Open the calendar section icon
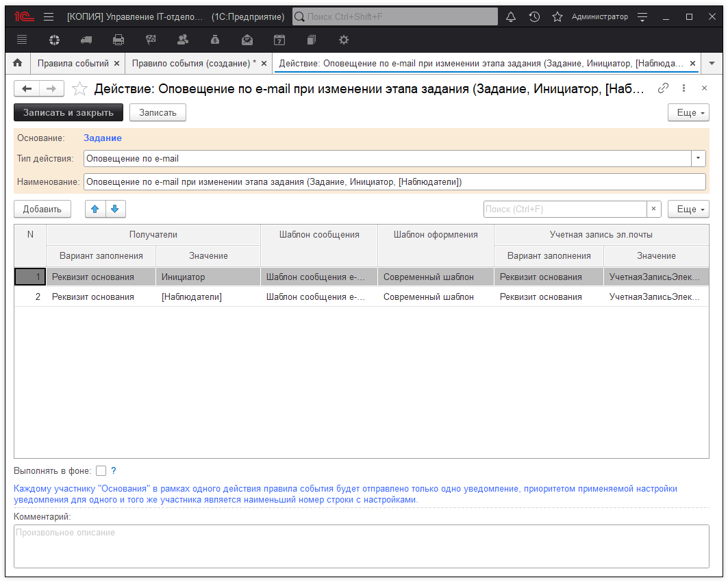Image resolution: width=728 pixels, height=582 pixels. (279, 40)
